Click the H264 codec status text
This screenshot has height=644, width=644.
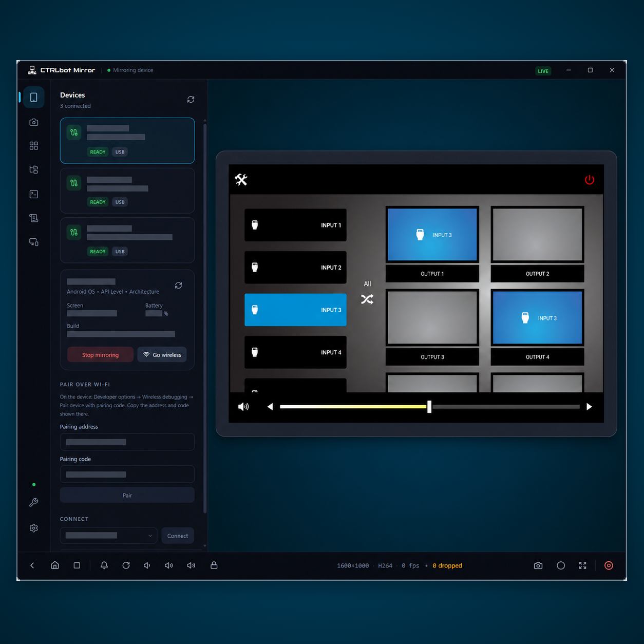[x=385, y=565]
